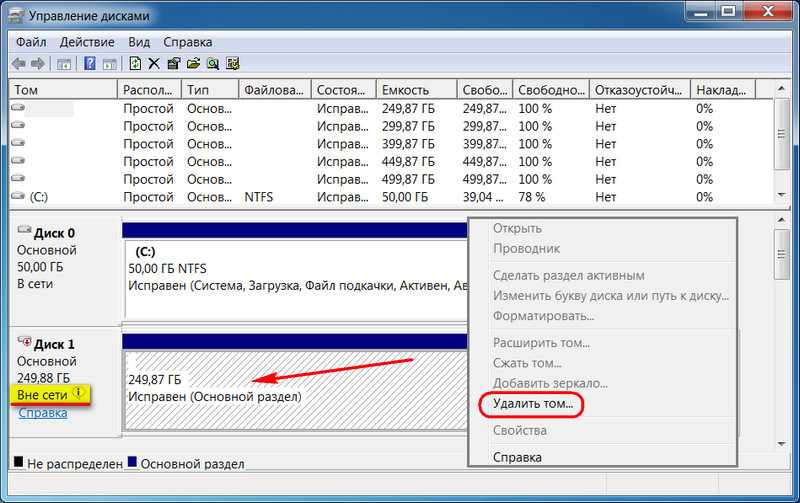Click the black X delete toolbar icon
This screenshot has width=800, height=503.
[x=154, y=64]
